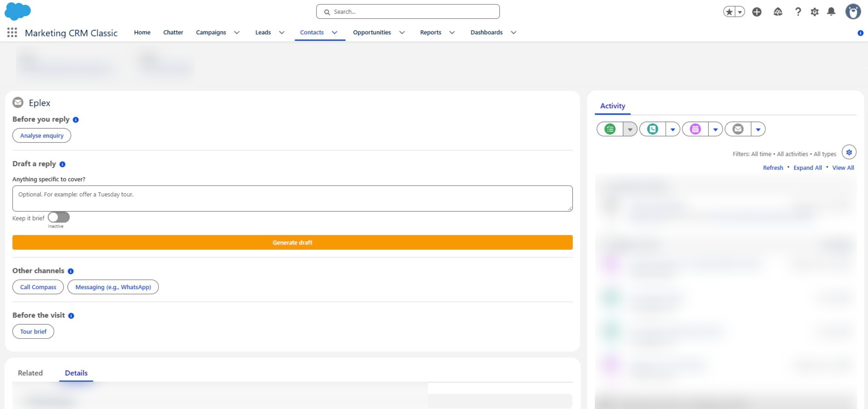The image size is (868, 409).
Task: Open the Trailhead guidance icon
Action: coord(778,12)
